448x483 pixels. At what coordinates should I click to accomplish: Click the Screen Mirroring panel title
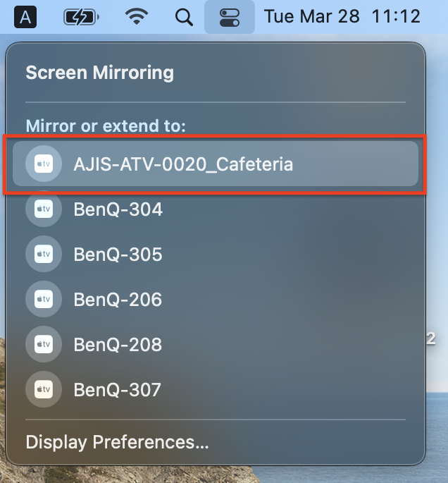[x=99, y=73]
